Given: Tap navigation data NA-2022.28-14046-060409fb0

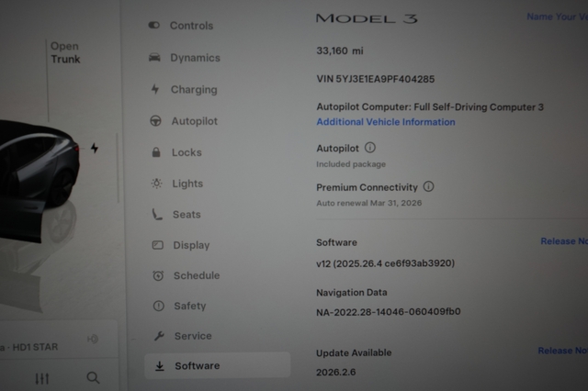Looking at the screenshot, I should [x=389, y=311].
